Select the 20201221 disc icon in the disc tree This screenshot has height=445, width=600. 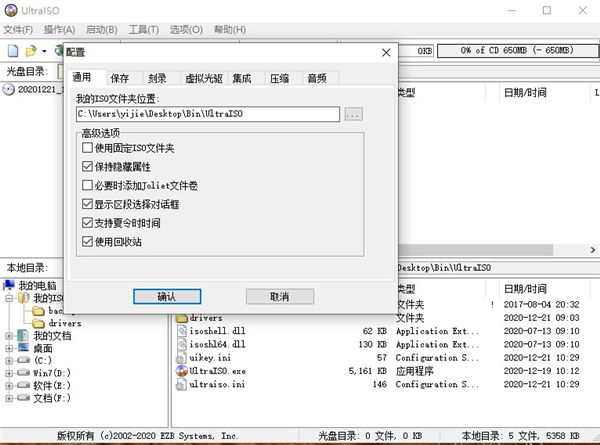tap(8, 90)
